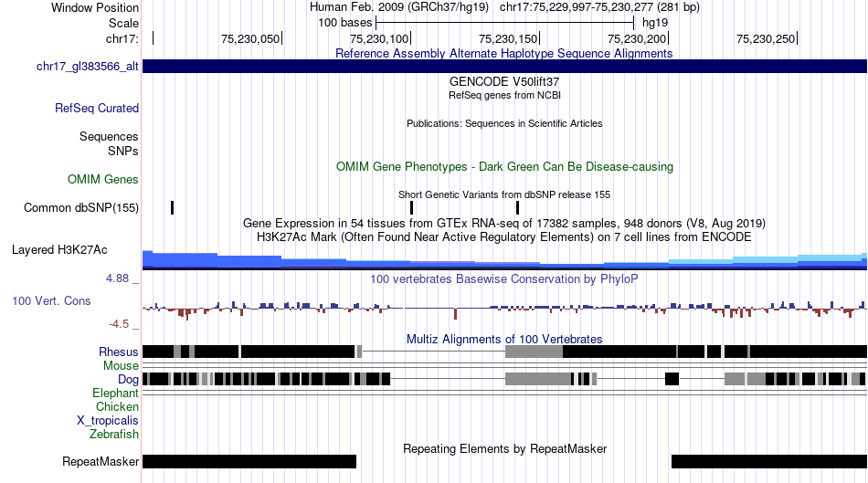Click the 4.88 upper conservation scale value
This screenshot has height=483, width=868.
pos(117,278)
